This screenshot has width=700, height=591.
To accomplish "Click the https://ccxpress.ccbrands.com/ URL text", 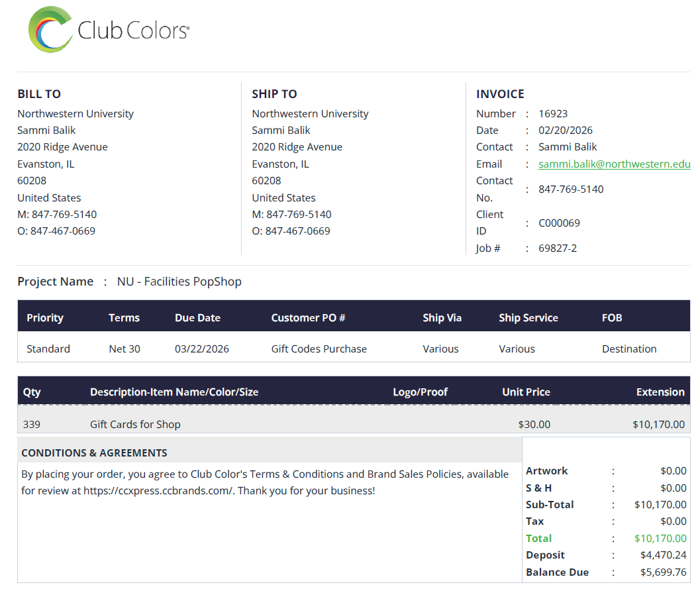I will pyautogui.click(x=158, y=490).
